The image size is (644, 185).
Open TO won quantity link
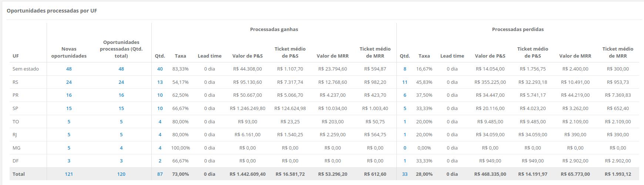click(160, 122)
